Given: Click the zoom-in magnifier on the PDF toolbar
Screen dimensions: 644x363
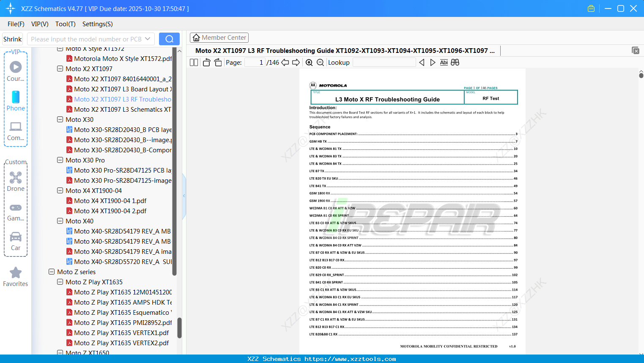Looking at the screenshot, I should click(x=309, y=62).
